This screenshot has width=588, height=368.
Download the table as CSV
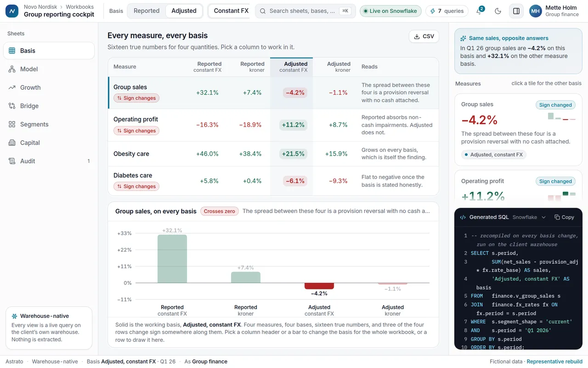click(424, 36)
